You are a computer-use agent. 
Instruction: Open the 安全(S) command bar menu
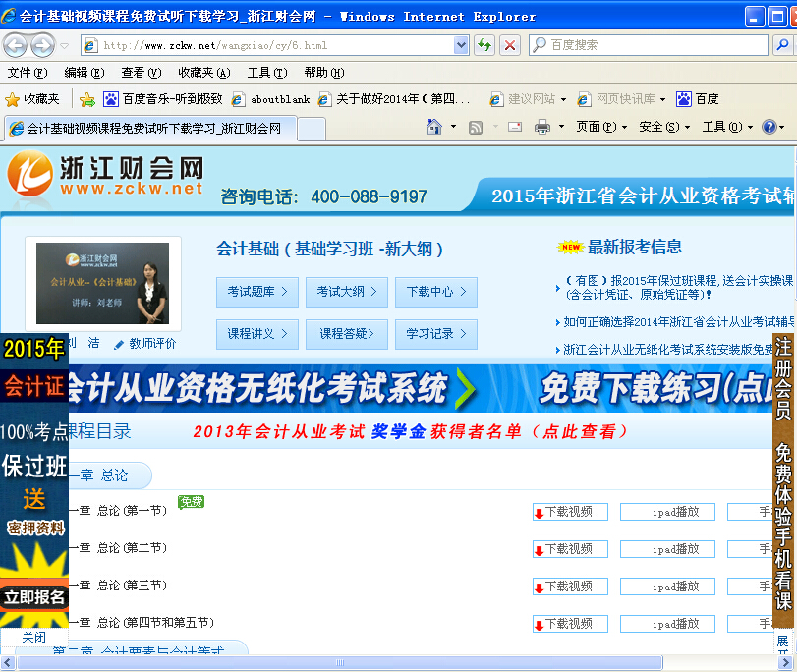664,127
